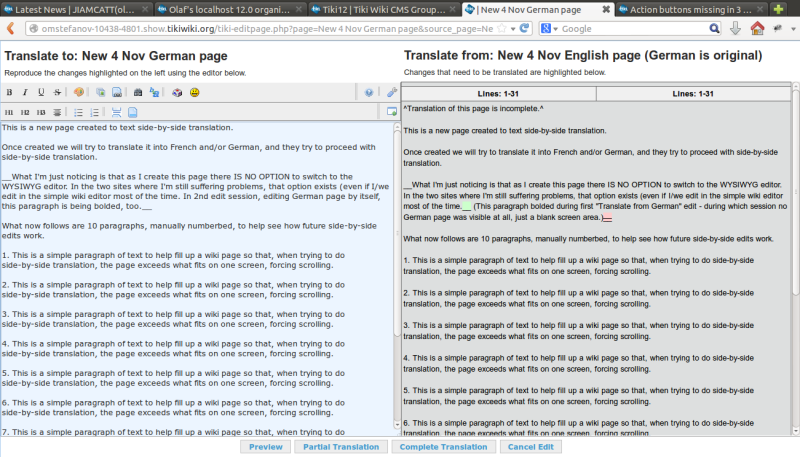
Task: Apply underline formatting in editor toolbar
Action: click(41, 92)
